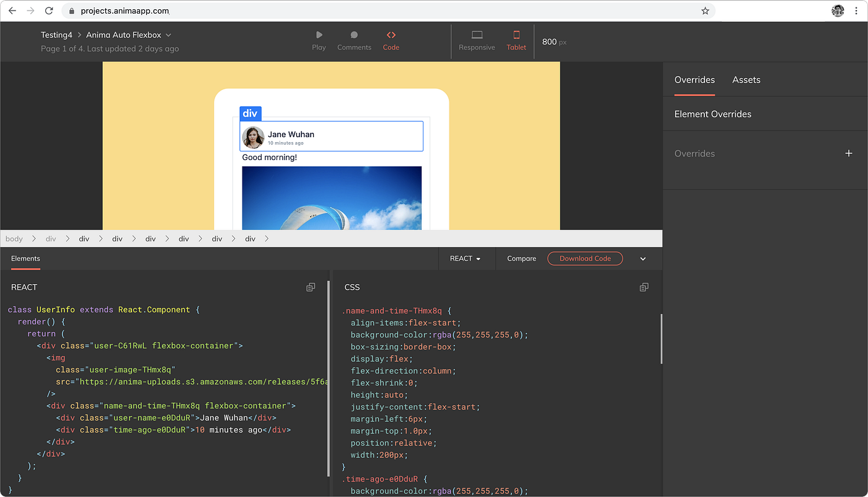Click the address bar URL field
868x497 pixels.
point(389,11)
